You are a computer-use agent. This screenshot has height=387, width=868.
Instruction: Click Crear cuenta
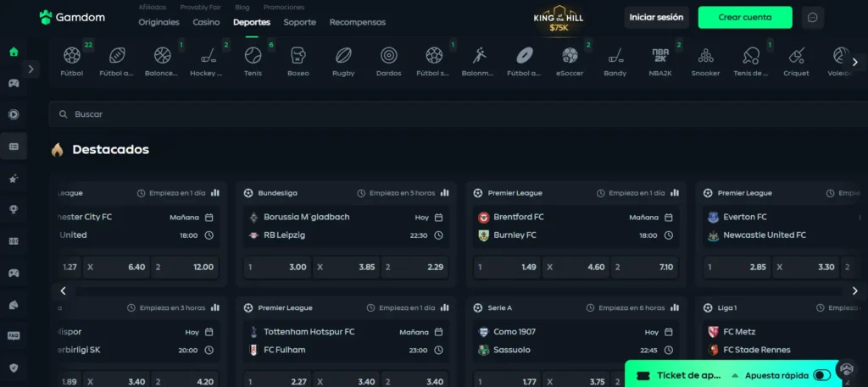coord(745,18)
